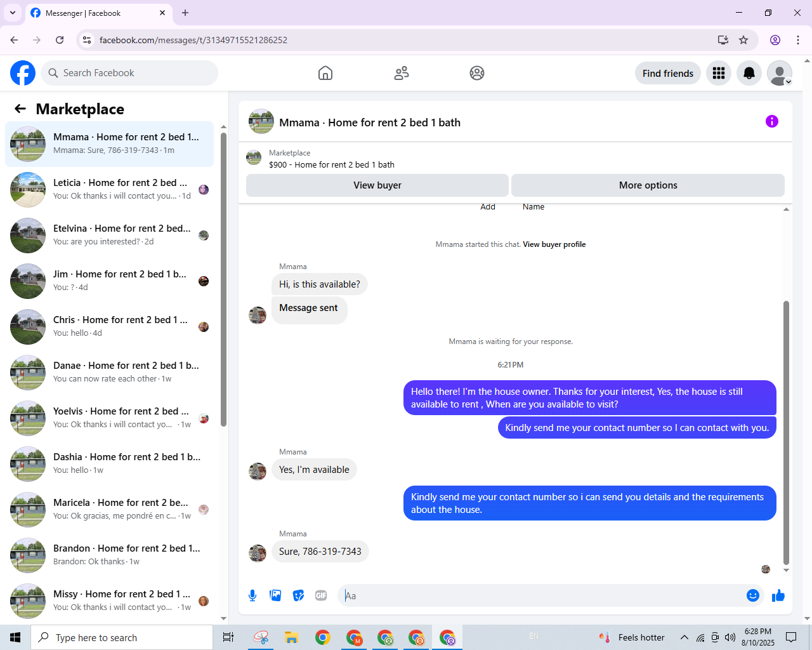Screen dimensions: 812x650
Task: Open the Windows Start menu
Action: tap(15, 637)
